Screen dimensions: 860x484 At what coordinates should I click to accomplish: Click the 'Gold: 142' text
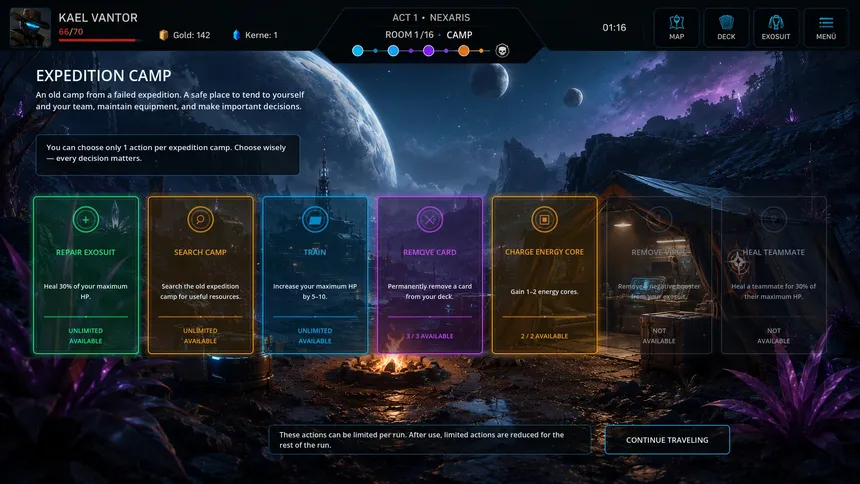click(191, 35)
